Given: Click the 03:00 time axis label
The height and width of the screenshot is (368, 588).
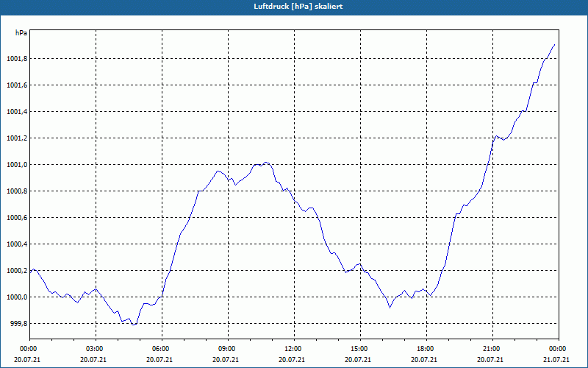Looking at the screenshot, I should tap(93, 348).
